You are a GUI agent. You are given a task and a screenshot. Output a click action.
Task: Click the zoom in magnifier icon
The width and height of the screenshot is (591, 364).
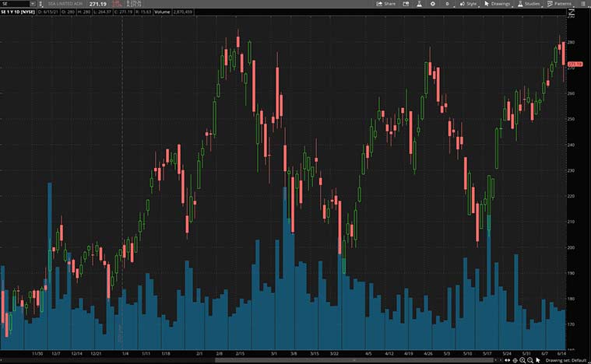point(522,360)
